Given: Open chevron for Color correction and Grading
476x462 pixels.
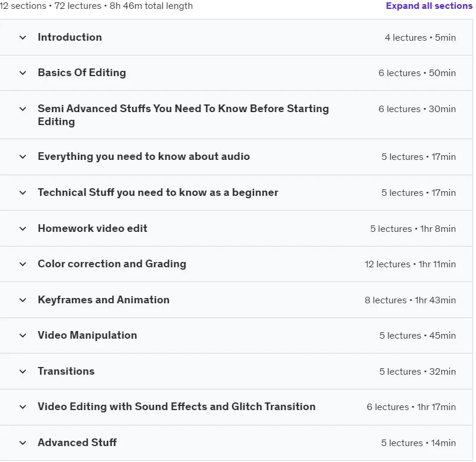Looking at the screenshot, I should (x=23, y=264).
